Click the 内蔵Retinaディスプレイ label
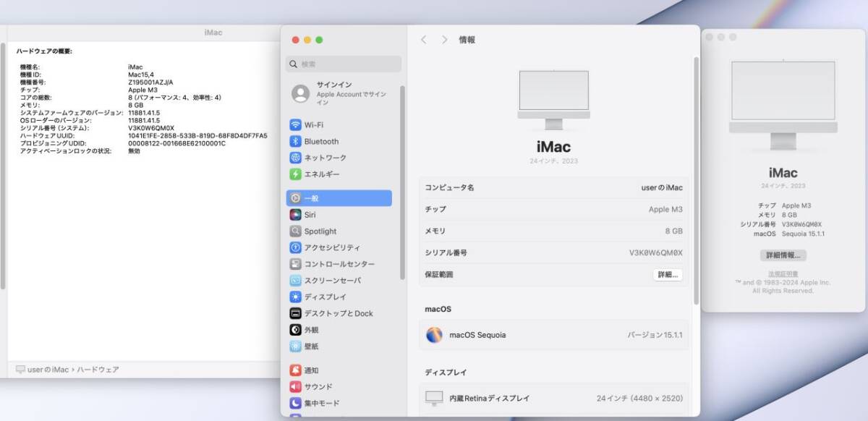The width and height of the screenshot is (868, 421). pyautogui.click(x=489, y=398)
